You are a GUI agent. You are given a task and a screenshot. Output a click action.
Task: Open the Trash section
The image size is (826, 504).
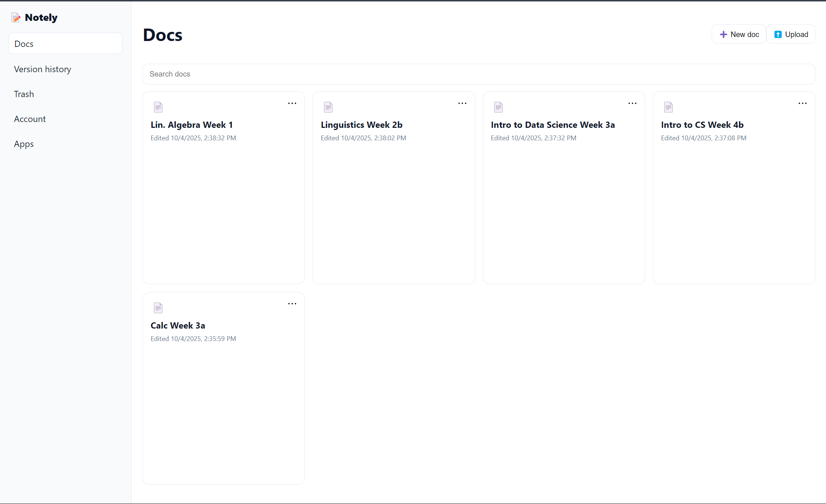coord(24,94)
